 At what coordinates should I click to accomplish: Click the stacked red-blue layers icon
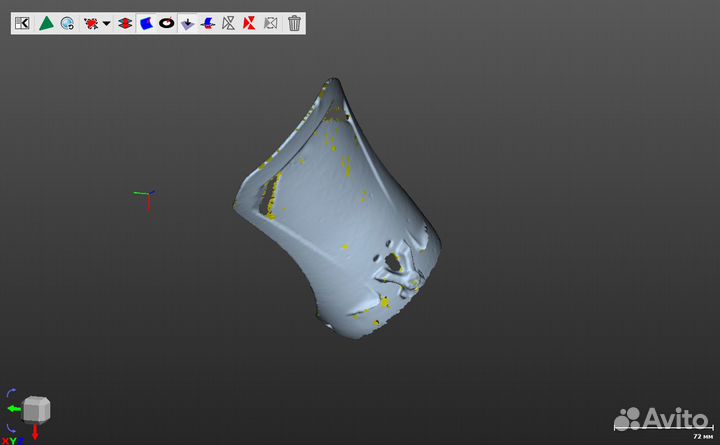coord(124,23)
